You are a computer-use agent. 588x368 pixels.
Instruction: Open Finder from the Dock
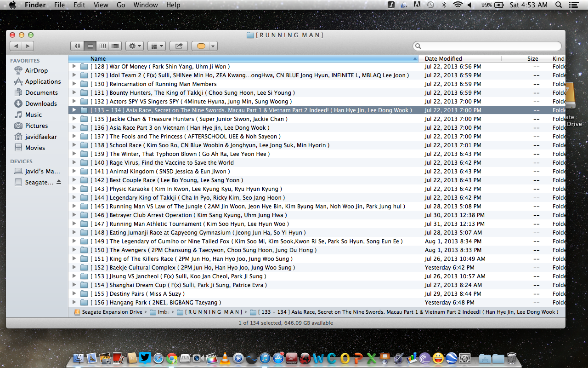[x=79, y=358]
